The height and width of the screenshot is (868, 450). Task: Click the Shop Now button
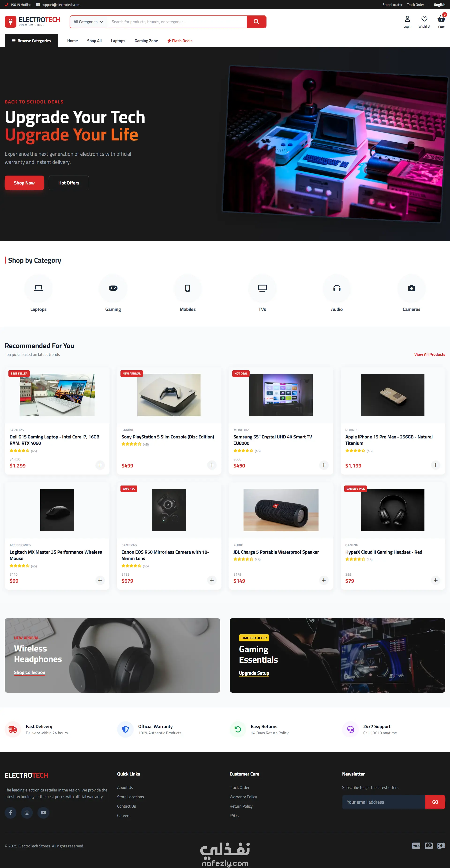coord(24,183)
